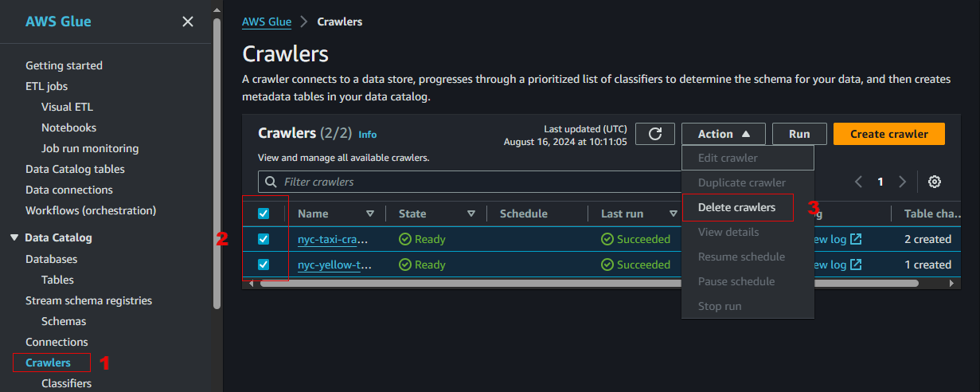This screenshot has width=980, height=392.
Task: Go to the next page via the right chevron
Action: click(902, 182)
